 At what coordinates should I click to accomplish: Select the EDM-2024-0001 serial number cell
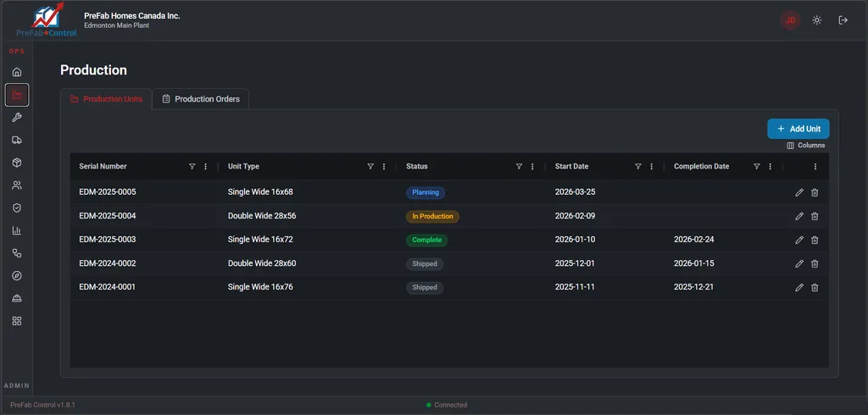coord(108,287)
